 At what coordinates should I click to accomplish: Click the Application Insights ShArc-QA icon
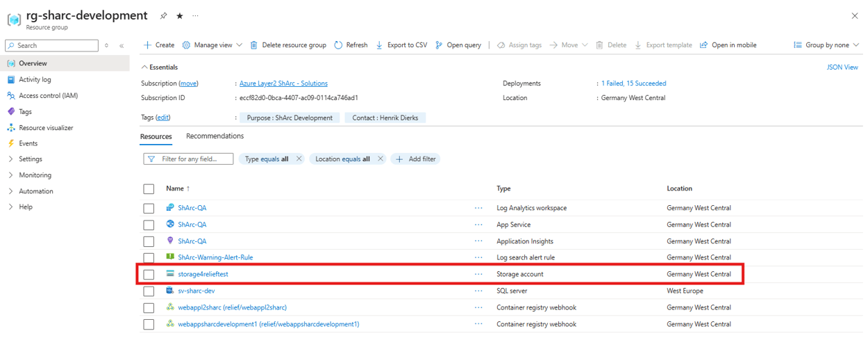[170, 241]
